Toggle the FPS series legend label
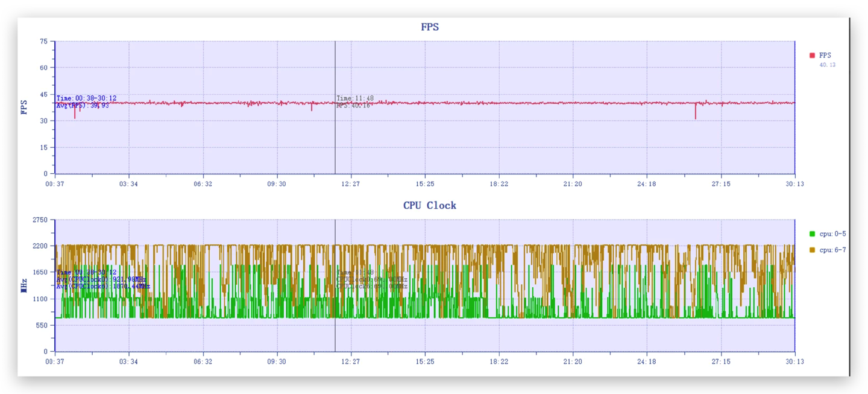 point(825,56)
